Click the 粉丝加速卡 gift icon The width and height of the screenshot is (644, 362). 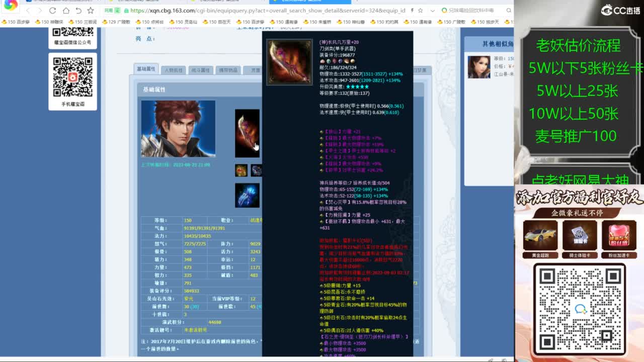point(619,235)
